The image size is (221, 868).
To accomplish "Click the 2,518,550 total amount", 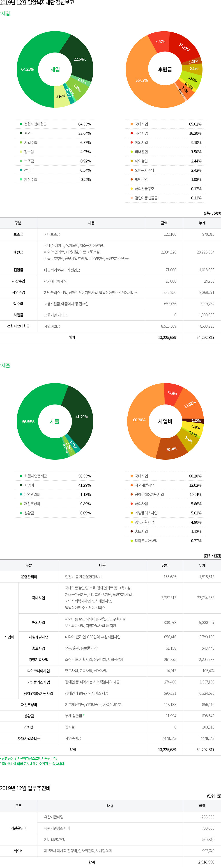I will [206, 862].
